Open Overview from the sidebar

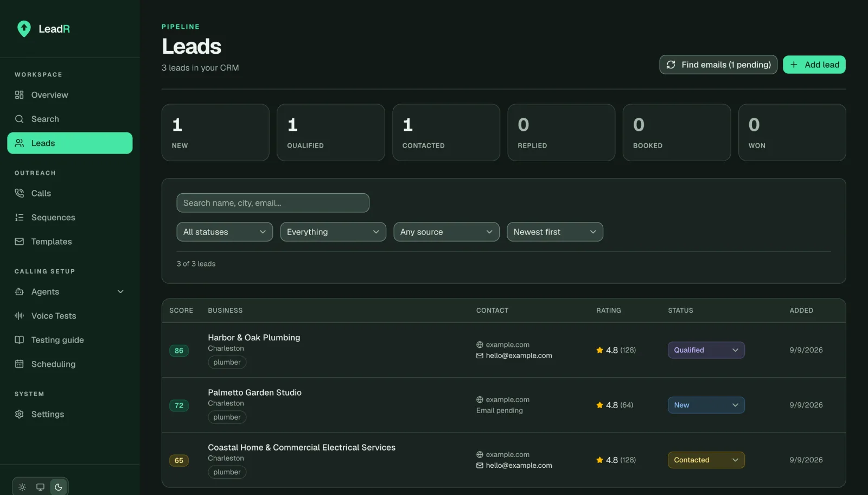click(70, 95)
